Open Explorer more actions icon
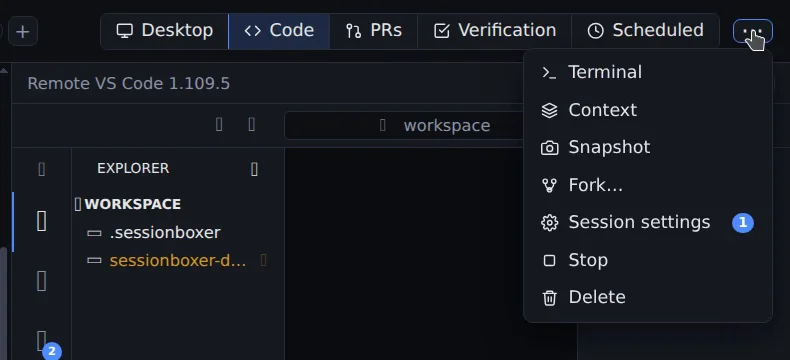This screenshot has height=360, width=790. [x=254, y=169]
